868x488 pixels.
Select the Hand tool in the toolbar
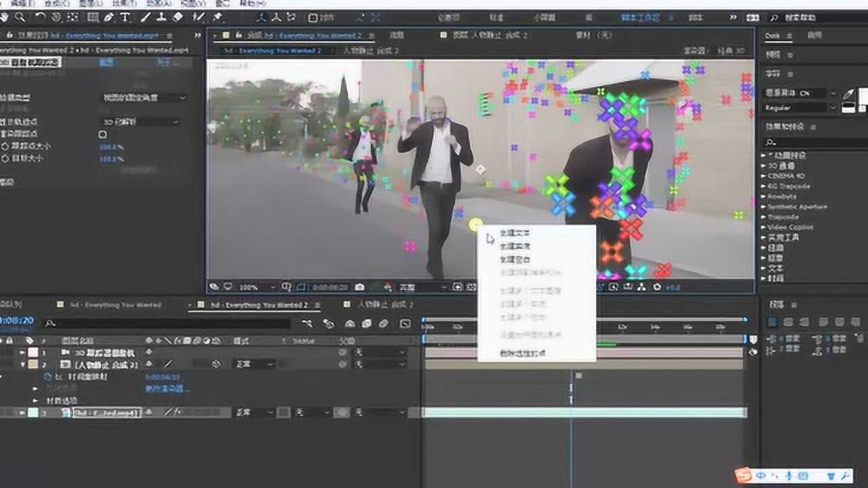(5, 18)
